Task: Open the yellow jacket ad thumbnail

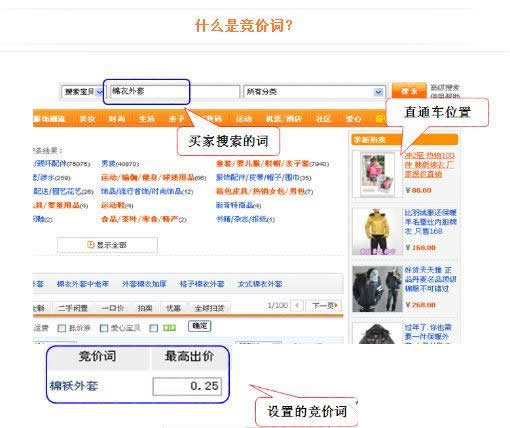Action: (x=377, y=232)
